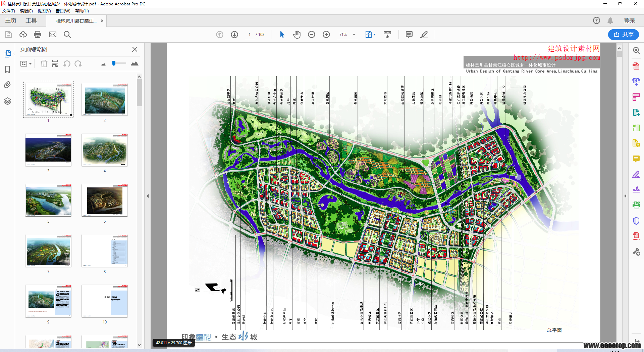644x352 pixels.
Task: Open the 窗口(W) menu
Action: (x=63, y=11)
